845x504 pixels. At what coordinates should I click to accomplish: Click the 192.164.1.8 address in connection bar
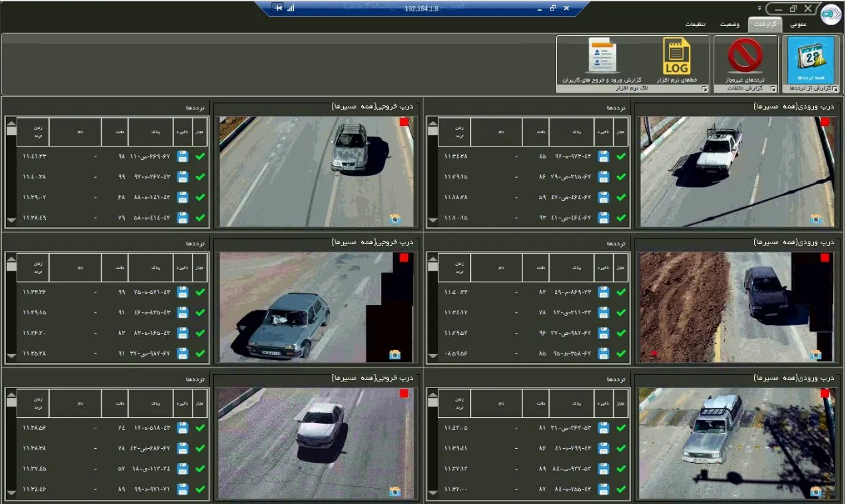pos(421,8)
